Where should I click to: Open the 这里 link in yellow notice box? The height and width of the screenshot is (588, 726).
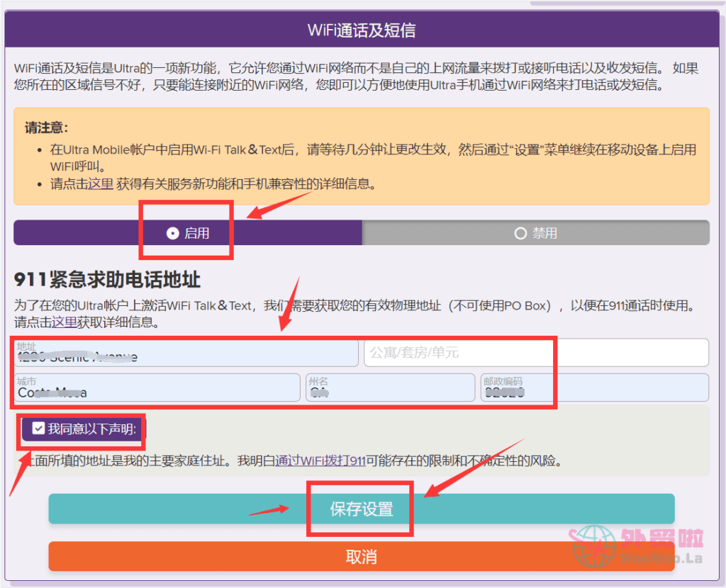click(x=100, y=183)
